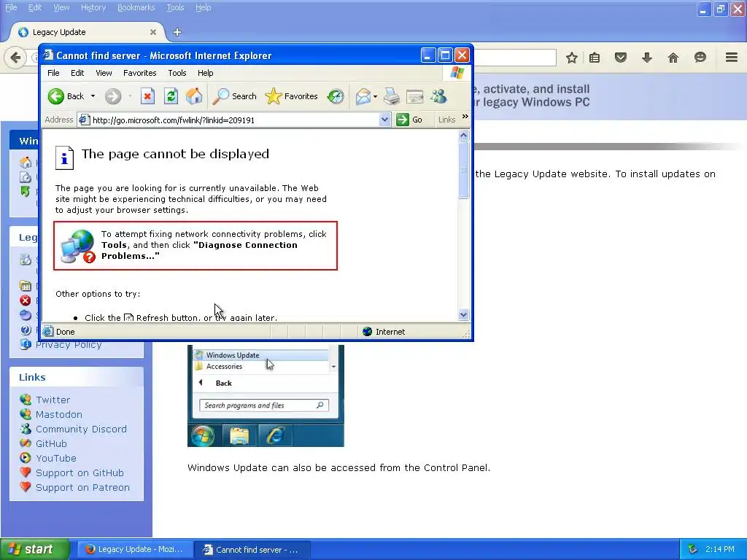Screen dimensions: 747x560
Task: Click the Mail envelope icon in IE
Action: 363,96
